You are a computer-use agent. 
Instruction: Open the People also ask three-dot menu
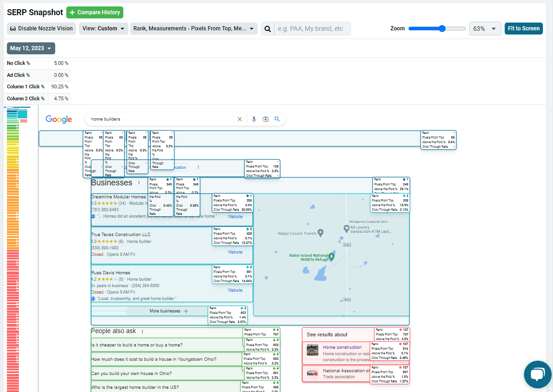coord(142,331)
